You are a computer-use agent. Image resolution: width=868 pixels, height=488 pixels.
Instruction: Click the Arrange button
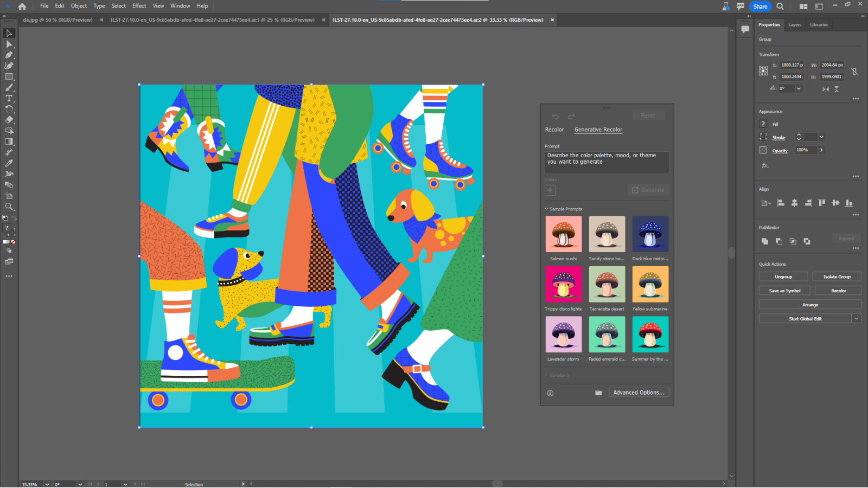coord(810,305)
